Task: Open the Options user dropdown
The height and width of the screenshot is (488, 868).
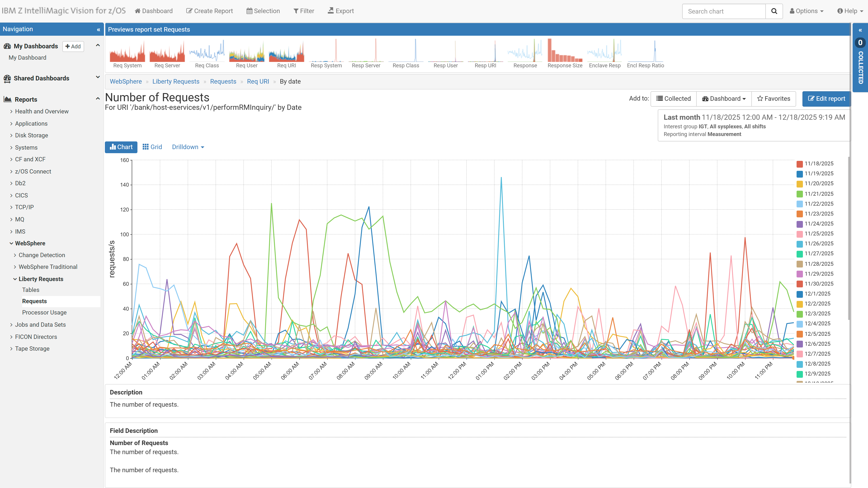Action: pyautogui.click(x=807, y=11)
